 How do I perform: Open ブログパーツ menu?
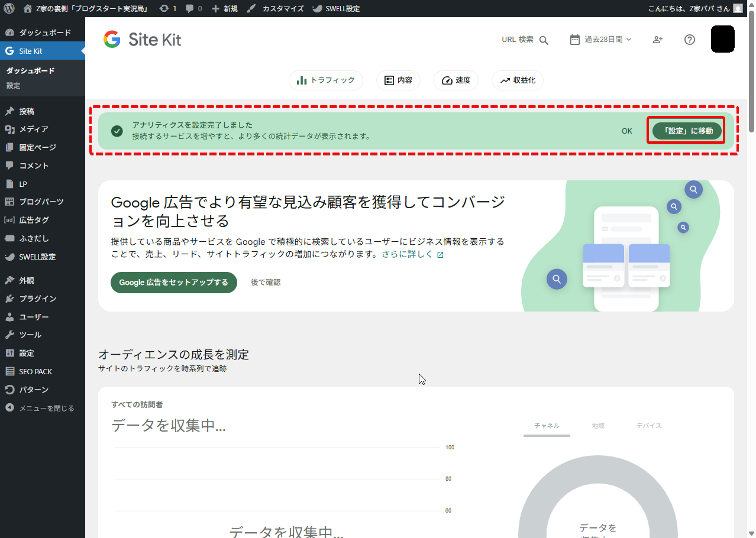pyautogui.click(x=43, y=202)
